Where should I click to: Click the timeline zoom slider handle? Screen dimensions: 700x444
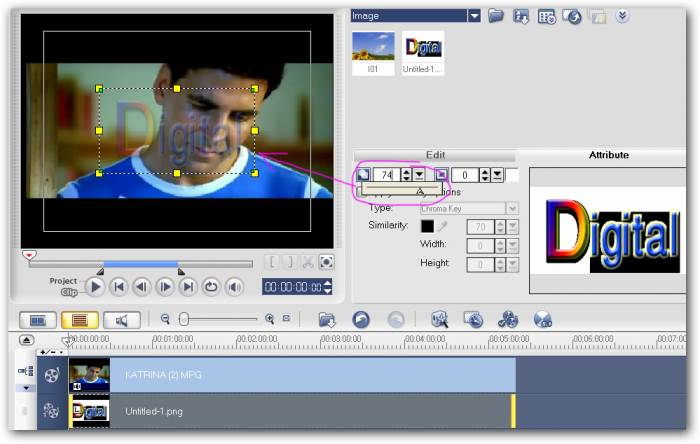pyautogui.click(x=183, y=319)
